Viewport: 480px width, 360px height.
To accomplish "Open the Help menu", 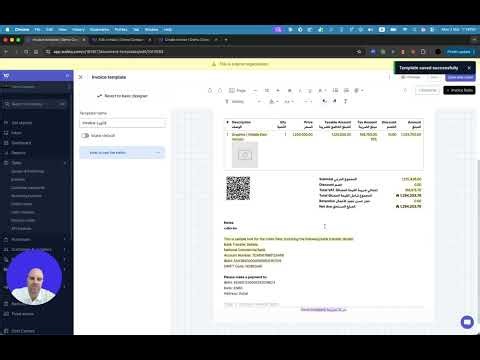I will click(x=168, y=30).
